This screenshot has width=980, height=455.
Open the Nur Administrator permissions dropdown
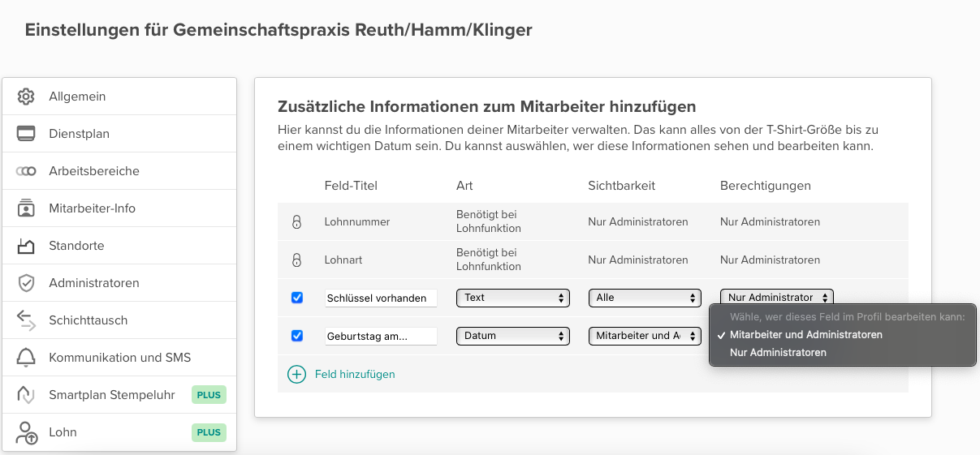[x=776, y=298]
